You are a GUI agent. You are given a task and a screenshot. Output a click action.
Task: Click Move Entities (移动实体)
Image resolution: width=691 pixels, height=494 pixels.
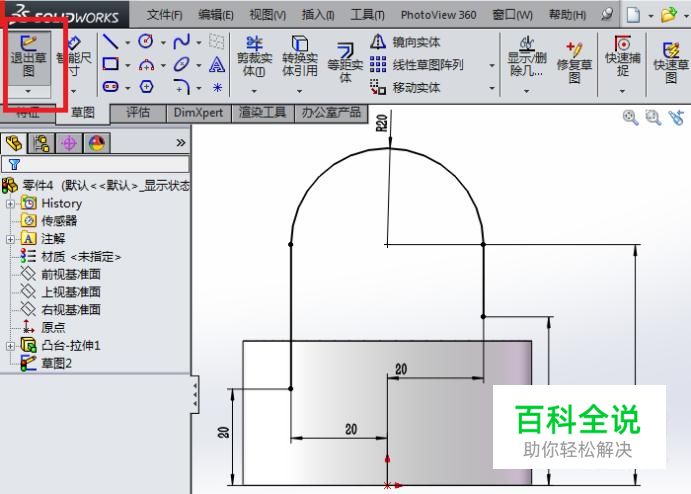pos(405,87)
